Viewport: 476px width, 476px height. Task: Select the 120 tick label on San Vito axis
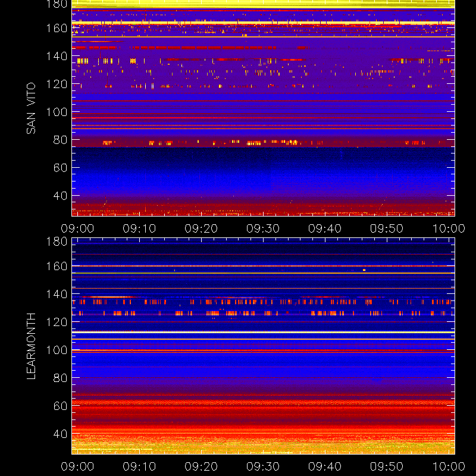pos(57,84)
